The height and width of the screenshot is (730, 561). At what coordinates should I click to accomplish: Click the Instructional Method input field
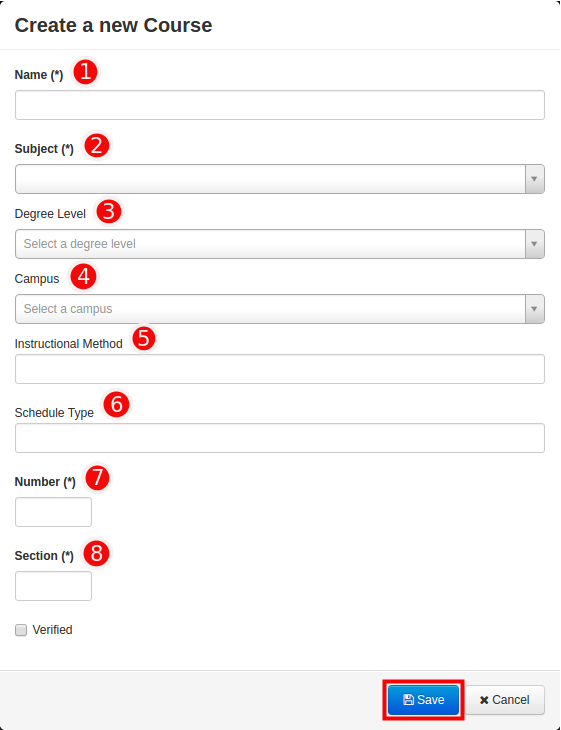point(280,369)
